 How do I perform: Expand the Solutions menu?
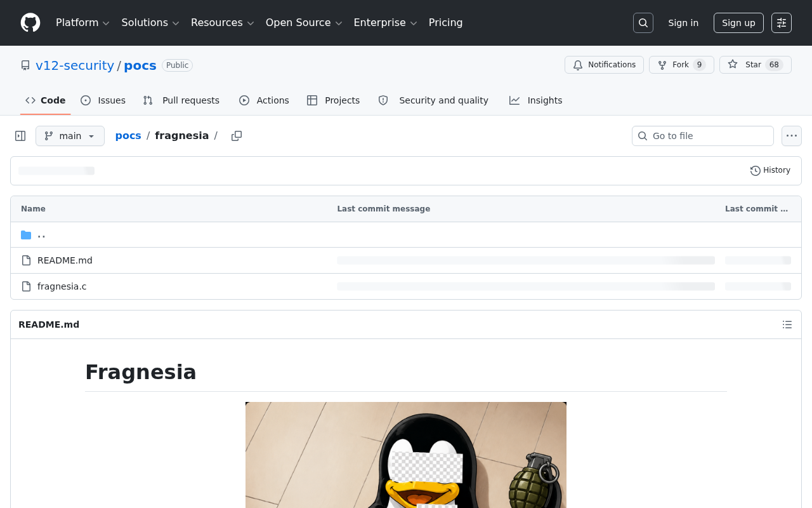tap(150, 23)
